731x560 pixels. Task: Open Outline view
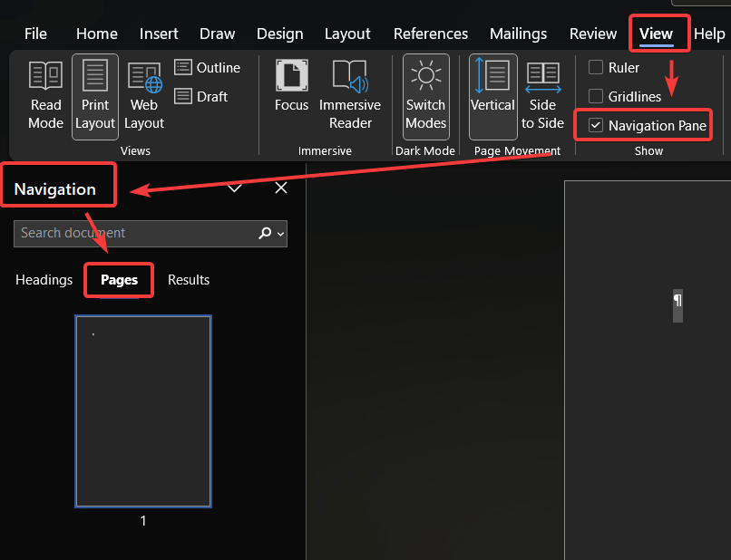[207, 68]
